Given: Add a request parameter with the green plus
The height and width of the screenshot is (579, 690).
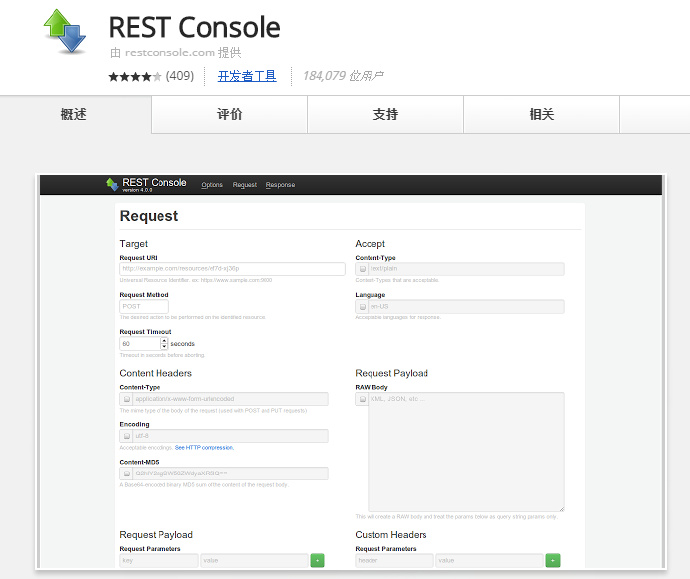Looking at the screenshot, I should click(x=317, y=561).
